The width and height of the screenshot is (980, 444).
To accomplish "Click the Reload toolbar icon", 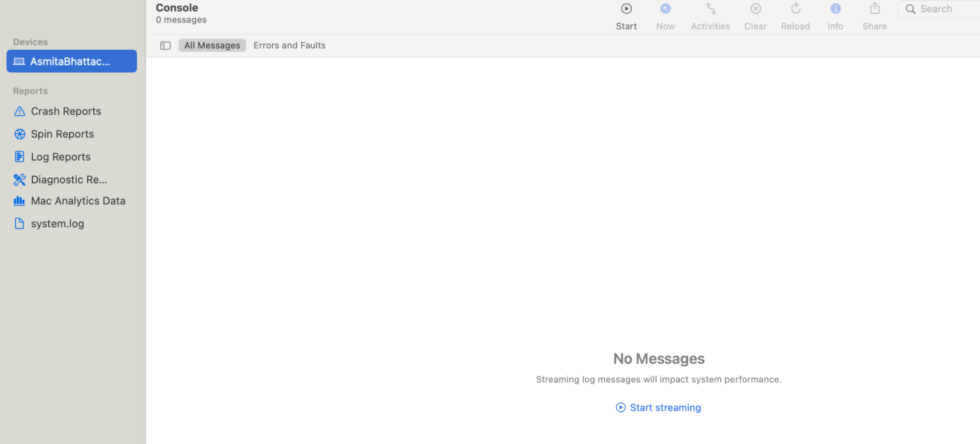I will click(795, 9).
